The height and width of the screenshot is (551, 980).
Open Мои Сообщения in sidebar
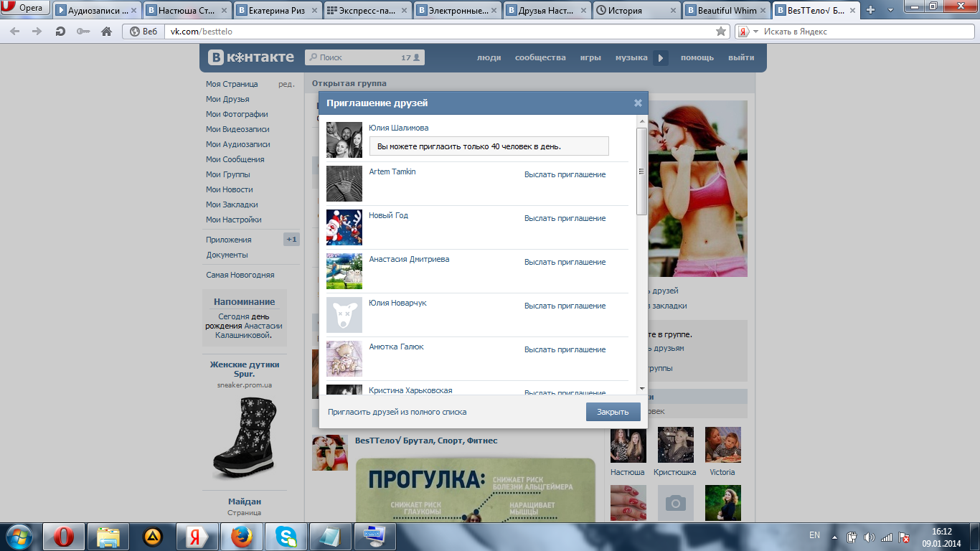pos(235,159)
